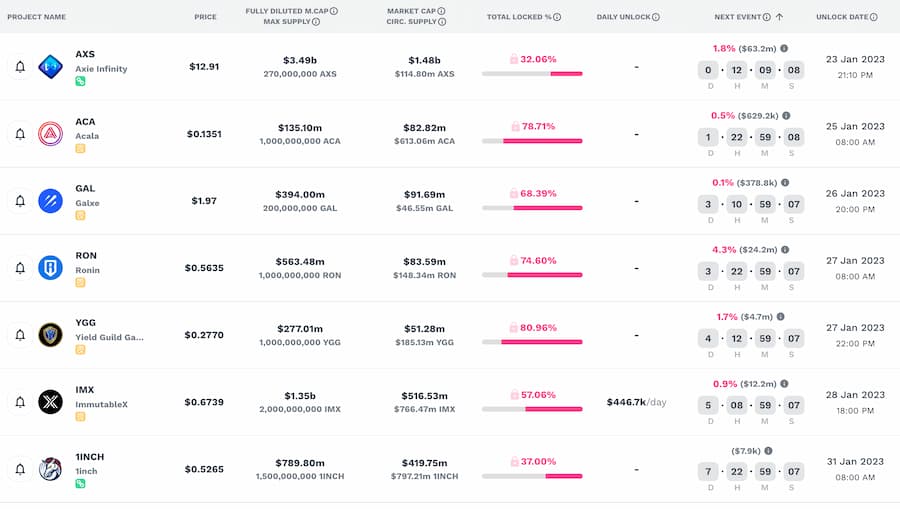
Task: Click the Total Locked % info icon
Action: point(557,17)
